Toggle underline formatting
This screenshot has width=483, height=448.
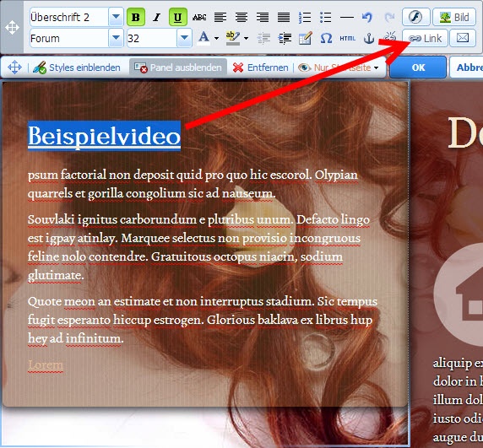(x=177, y=17)
